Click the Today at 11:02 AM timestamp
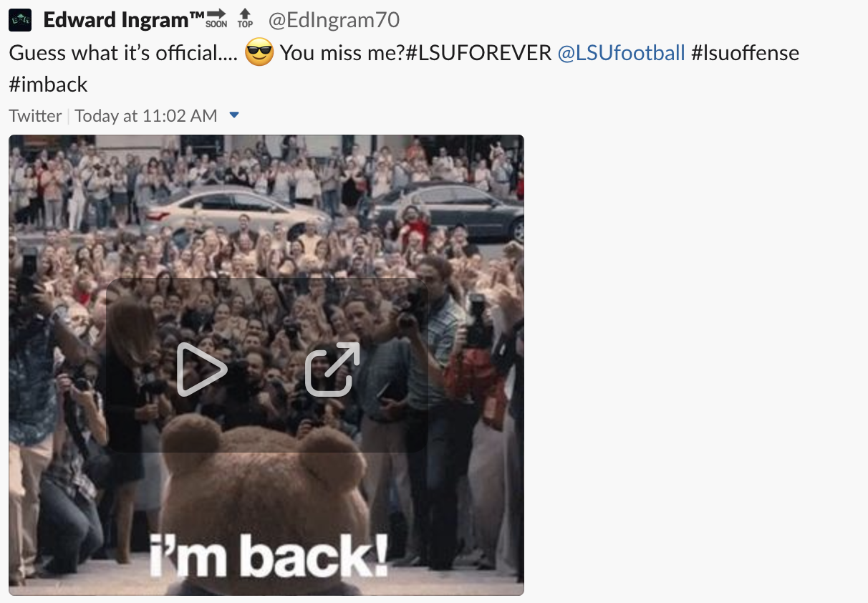This screenshot has height=603, width=868. tap(145, 116)
